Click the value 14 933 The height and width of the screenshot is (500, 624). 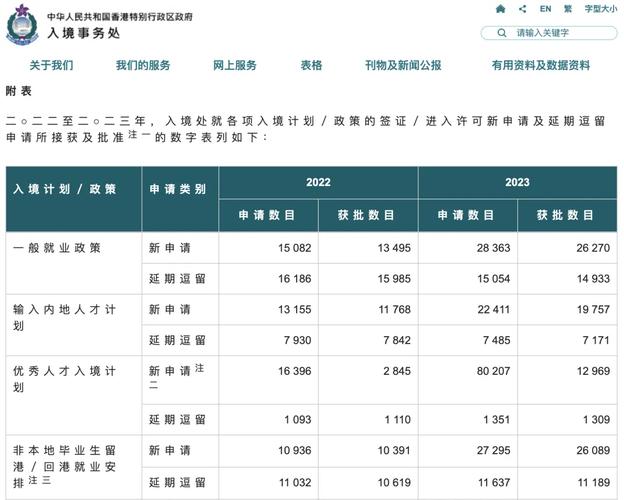[593, 279]
